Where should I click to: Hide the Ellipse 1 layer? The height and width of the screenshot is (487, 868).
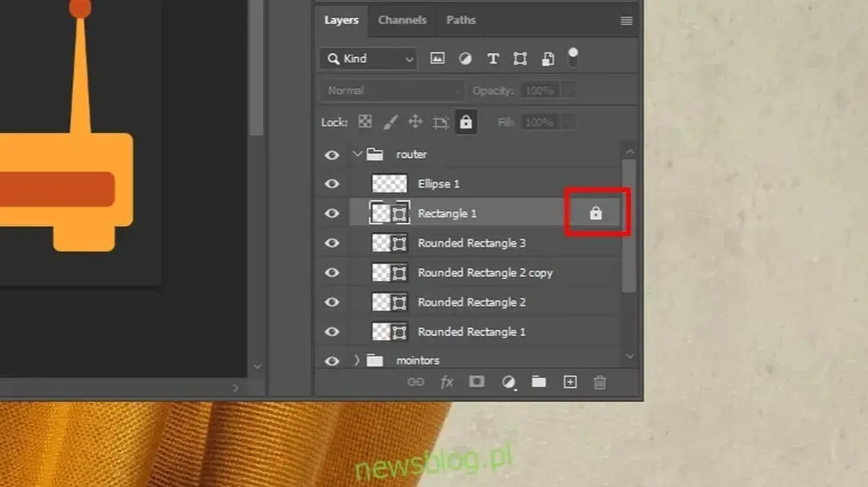pyautogui.click(x=332, y=184)
